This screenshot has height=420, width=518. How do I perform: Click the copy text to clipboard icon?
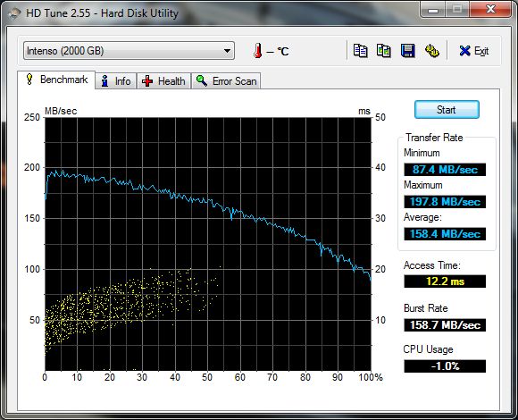360,51
